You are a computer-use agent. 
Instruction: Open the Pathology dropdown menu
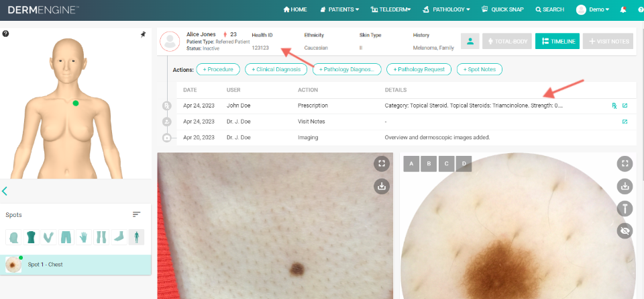coord(446,9)
